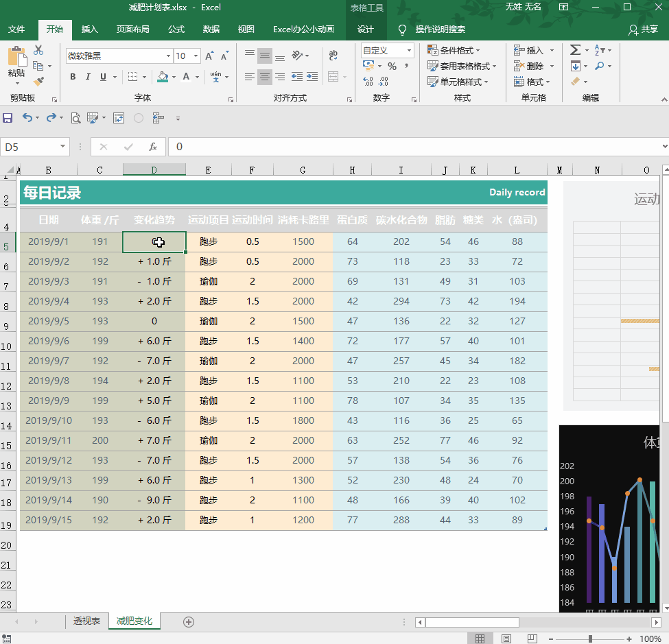669x644 pixels.
Task: Open the font name dropdown 微软雅黑
Action: click(169, 56)
